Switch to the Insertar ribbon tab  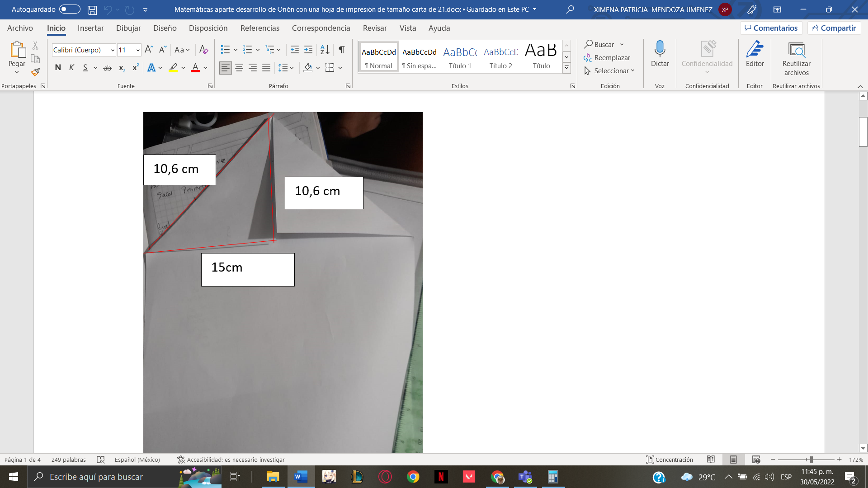point(90,28)
